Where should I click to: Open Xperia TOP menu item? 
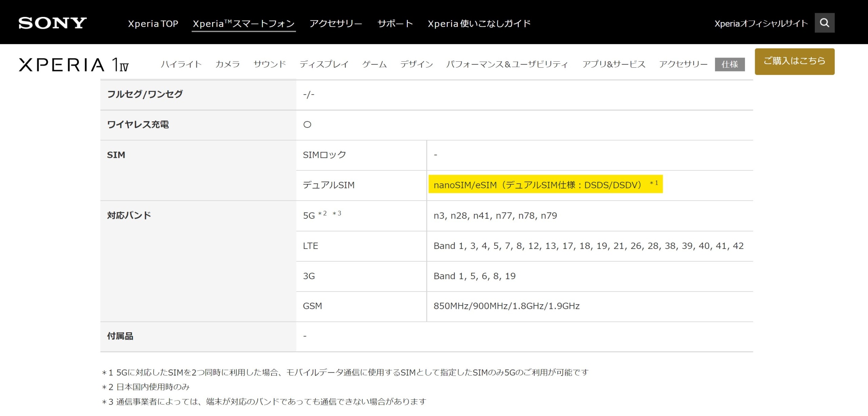coord(153,24)
